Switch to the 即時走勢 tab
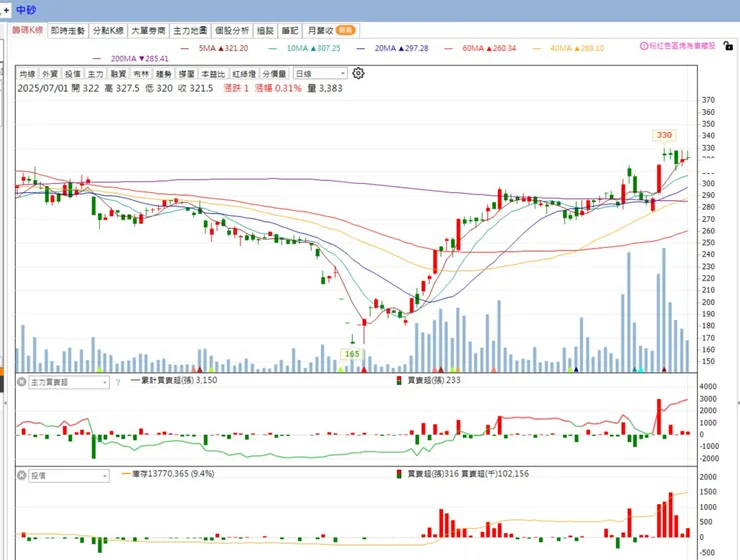Viewport: 740px width, 560px height. point(68,31)
